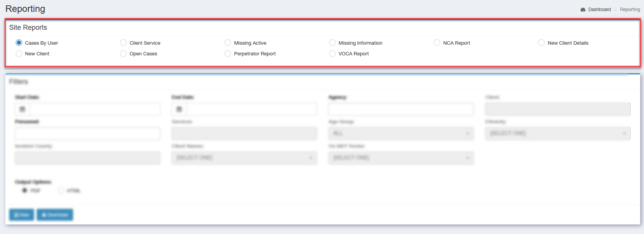The image size is (644, 234).
Task: Open the End Date calendar icon
Action: click(x=179, y=109)
